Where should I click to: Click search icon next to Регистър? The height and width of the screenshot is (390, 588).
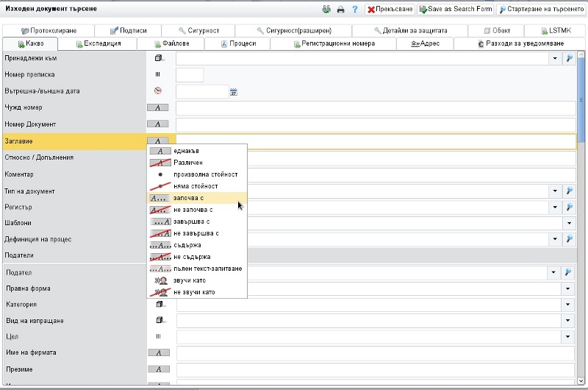click(x=569, y=207)
